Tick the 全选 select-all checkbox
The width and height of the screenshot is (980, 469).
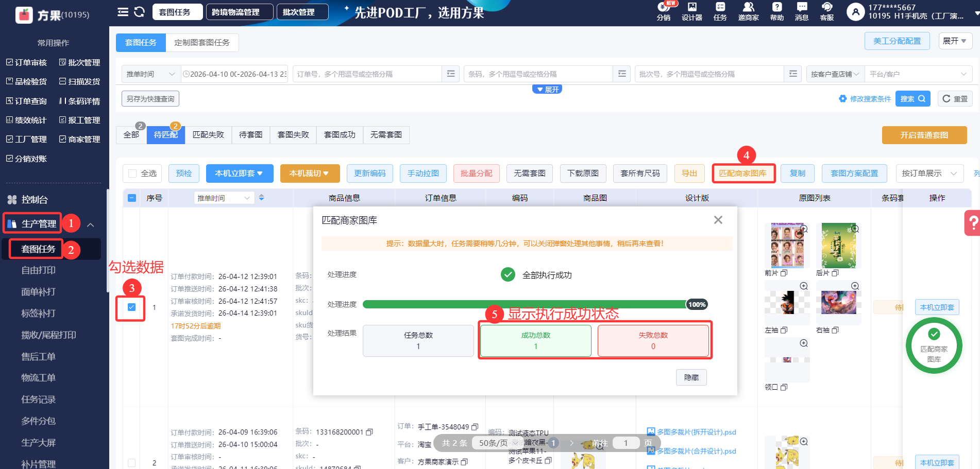tap(133, 173)
